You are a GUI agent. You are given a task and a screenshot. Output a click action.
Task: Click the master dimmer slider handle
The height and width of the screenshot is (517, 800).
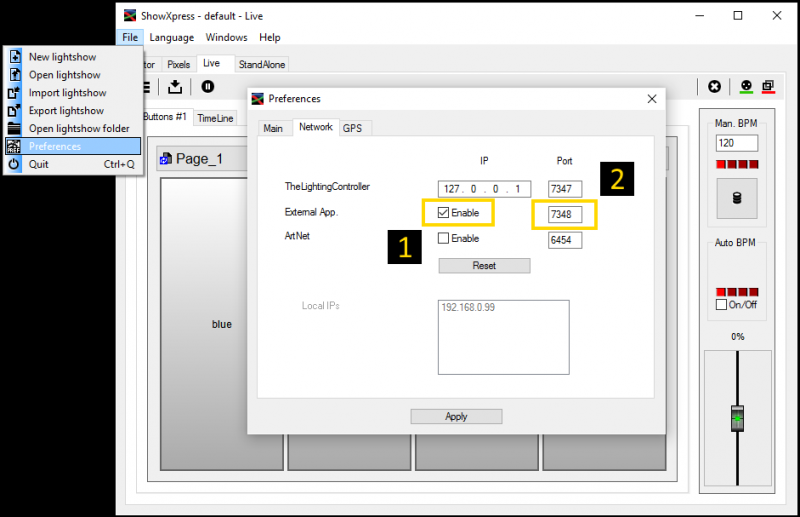point(737,418)
